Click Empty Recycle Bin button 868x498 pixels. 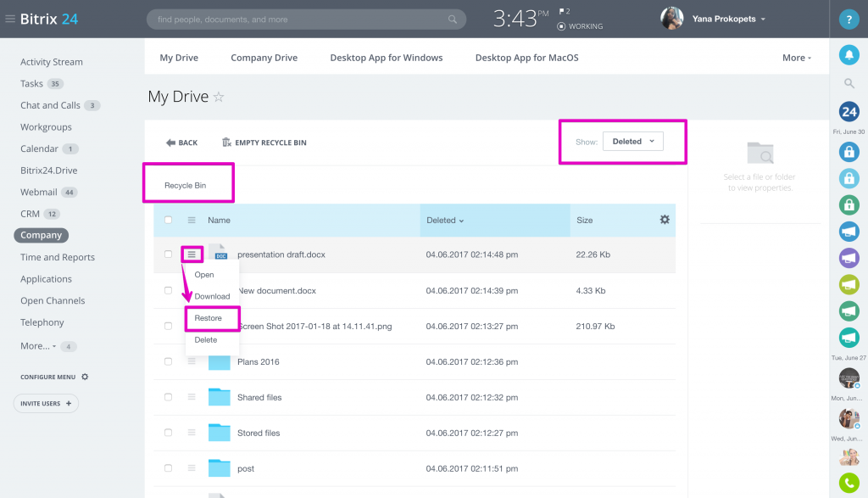click(264, 143)
